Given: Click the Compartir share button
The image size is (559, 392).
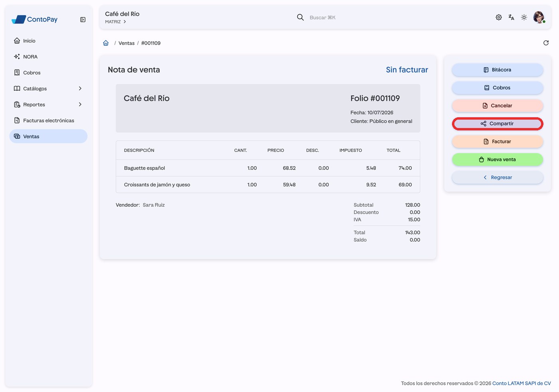Looking at the screenshot, I should (498, 124).
